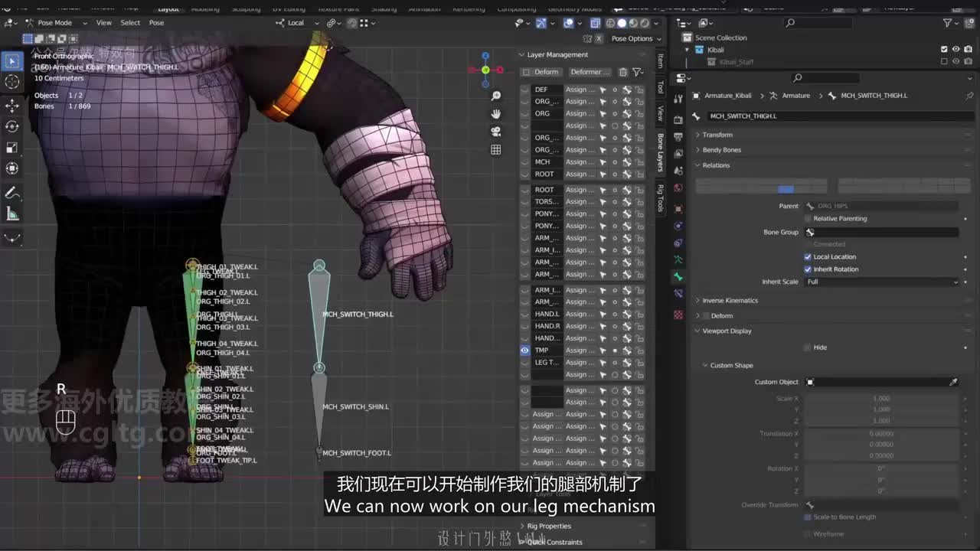Enable Relative Parenting checkbox

[x=808, y=219]
